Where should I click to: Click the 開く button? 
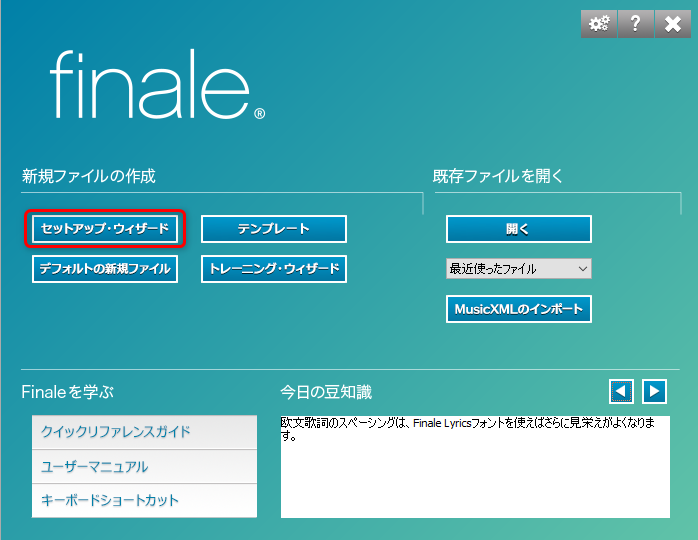pyautogui.click(x=519, y=229)
